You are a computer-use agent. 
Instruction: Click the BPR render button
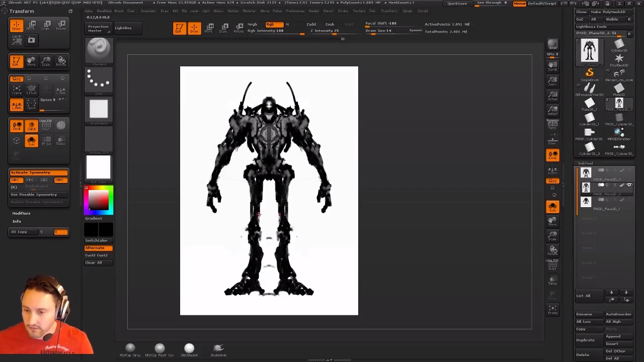552,45
